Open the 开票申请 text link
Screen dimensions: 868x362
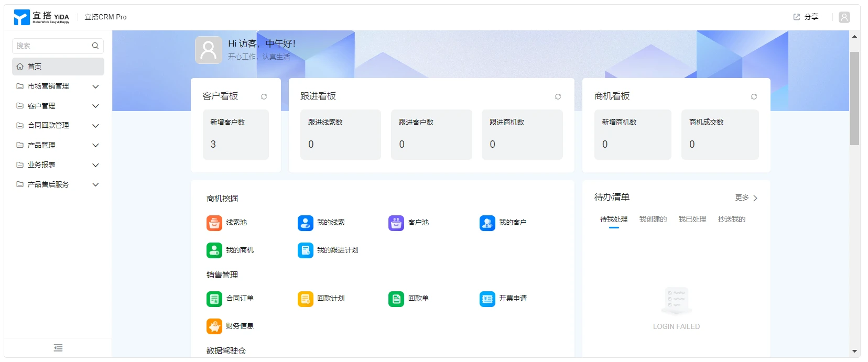(513, 299)
